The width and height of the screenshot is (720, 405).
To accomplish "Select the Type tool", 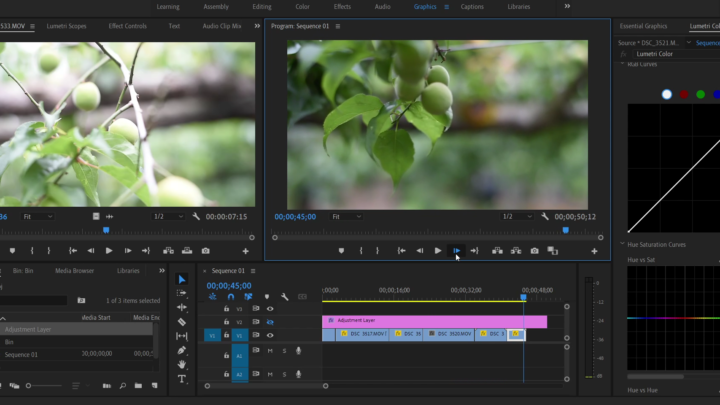I will pyautogui.click(x=182, y=379).
